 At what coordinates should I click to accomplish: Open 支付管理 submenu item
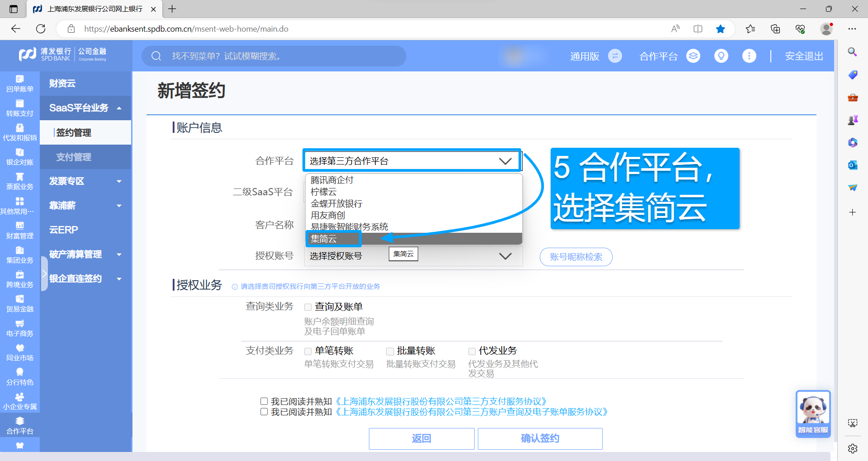(85, 157)
